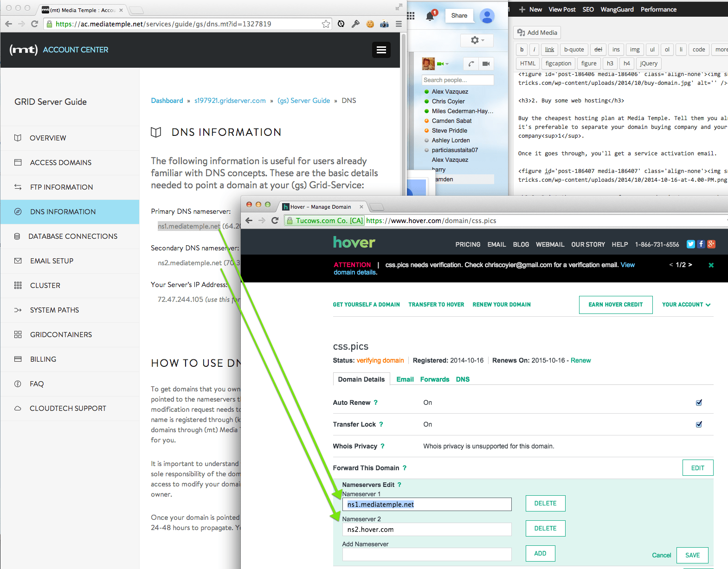Cancel the nameserver edit

[x=661, y=555]
